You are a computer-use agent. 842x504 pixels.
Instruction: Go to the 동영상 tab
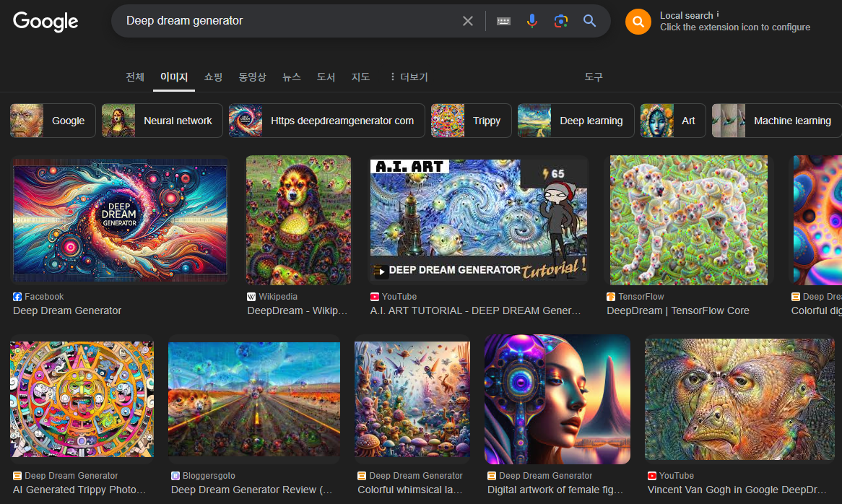[x=253, y=77]
